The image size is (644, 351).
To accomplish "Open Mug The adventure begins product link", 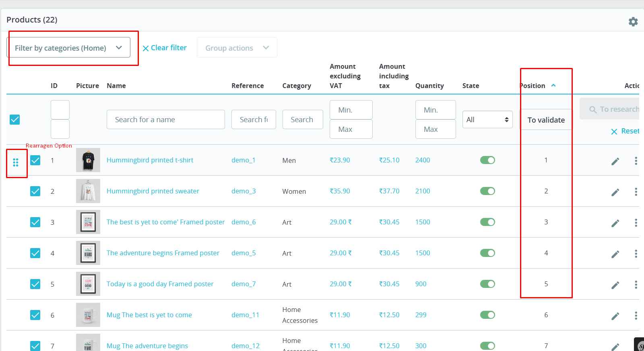I will tap(147, 346).
